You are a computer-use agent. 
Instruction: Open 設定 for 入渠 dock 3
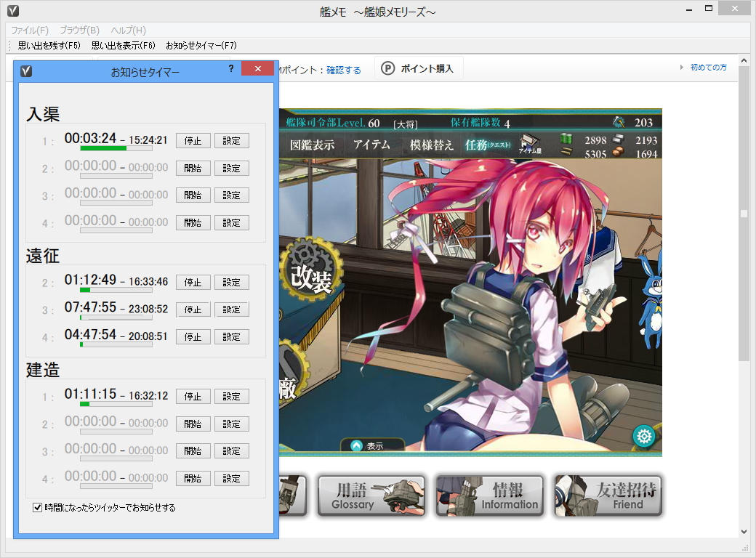click(231, 195)
